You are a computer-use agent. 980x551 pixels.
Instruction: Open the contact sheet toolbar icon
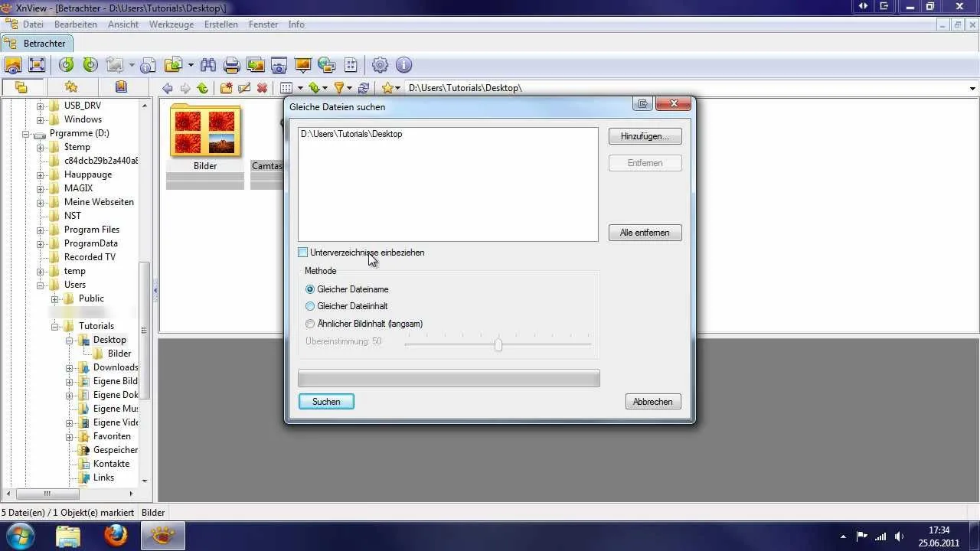coord(351,65)
